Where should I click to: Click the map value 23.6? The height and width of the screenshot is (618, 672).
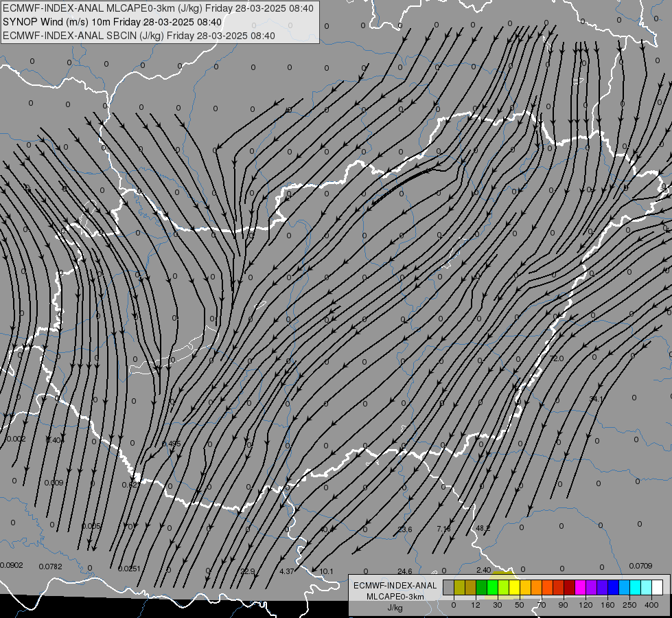pos(405,529)
